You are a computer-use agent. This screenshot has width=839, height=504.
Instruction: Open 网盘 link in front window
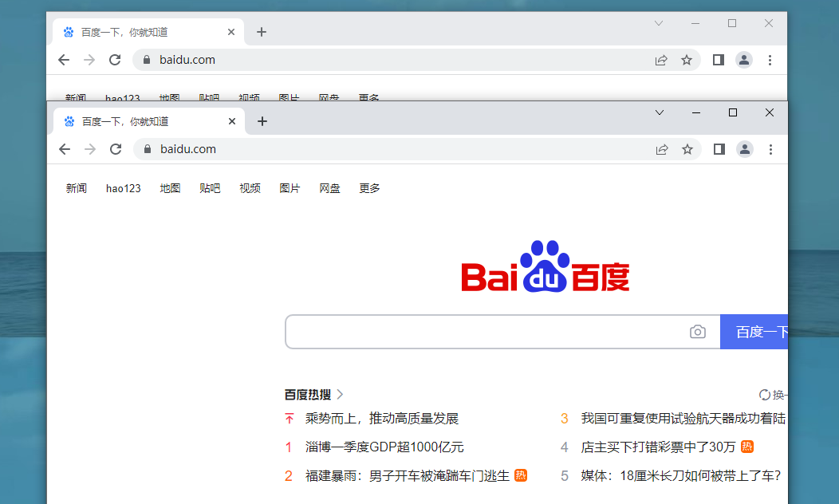click(x=329, y=188)
